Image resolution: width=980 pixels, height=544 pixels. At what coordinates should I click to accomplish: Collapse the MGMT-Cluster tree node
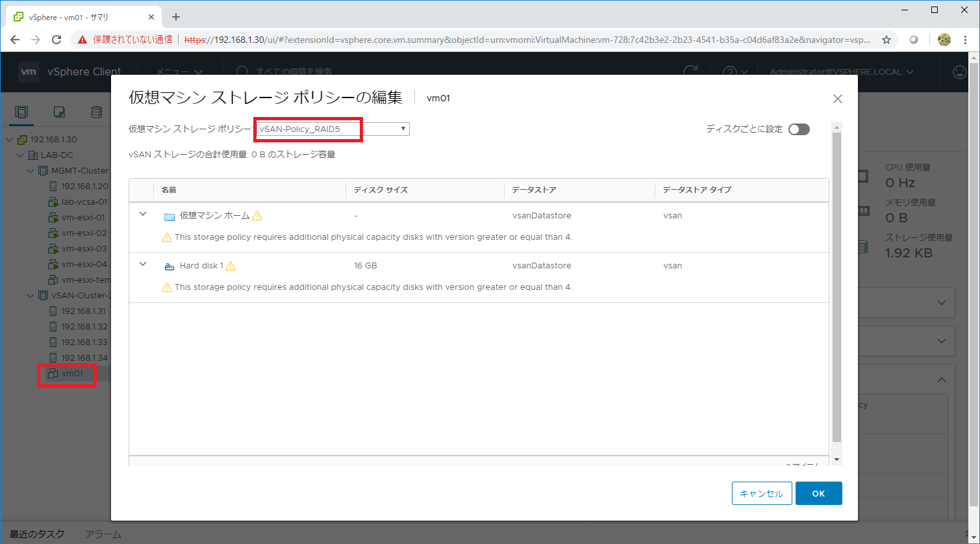pos(31,171)
